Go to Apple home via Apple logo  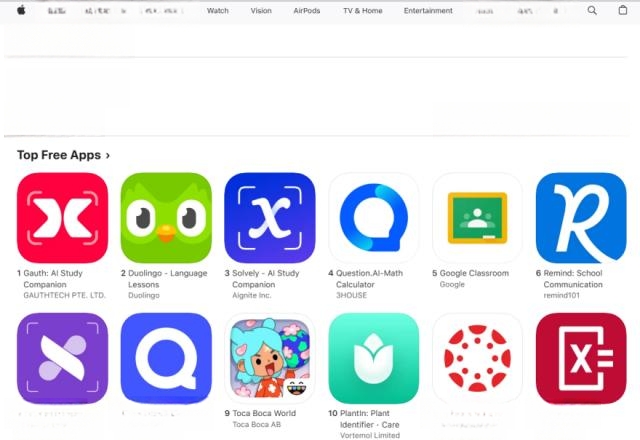[21, 10]
